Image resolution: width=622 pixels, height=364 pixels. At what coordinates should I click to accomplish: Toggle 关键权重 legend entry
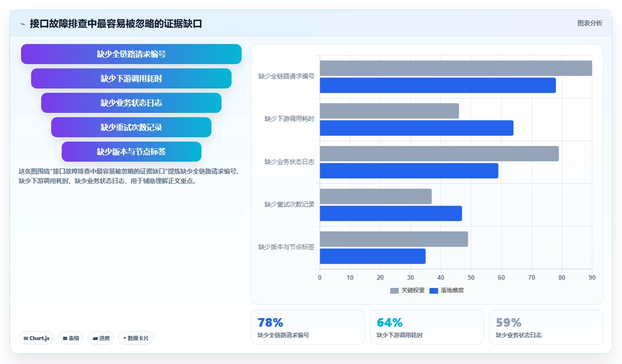point(407,290)
